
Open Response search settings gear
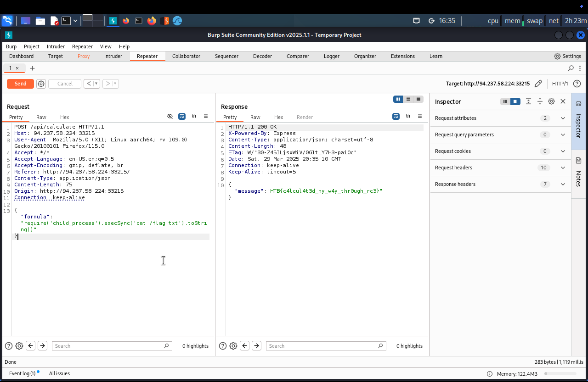[233, 346]
